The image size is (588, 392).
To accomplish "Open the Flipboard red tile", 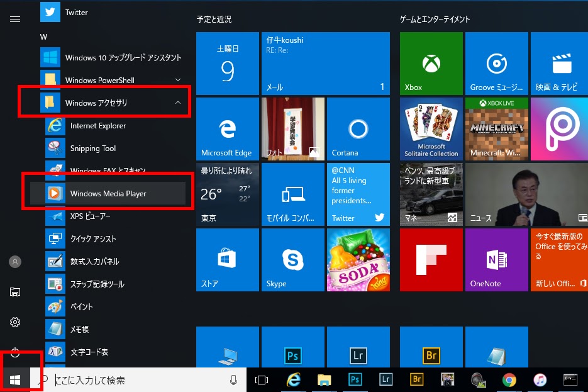I will point(431,260).
